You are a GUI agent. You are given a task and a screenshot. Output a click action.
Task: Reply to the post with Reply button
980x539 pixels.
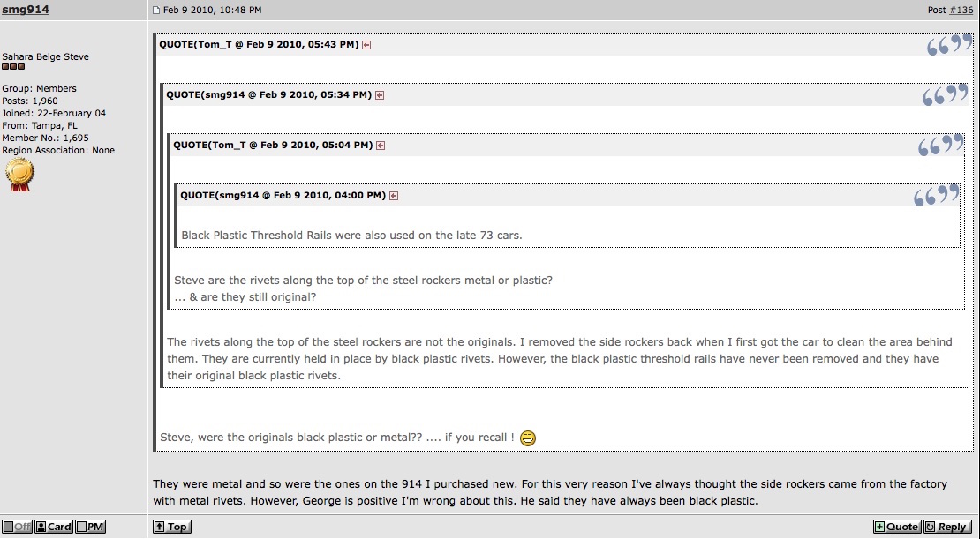(x=947, y=527)
